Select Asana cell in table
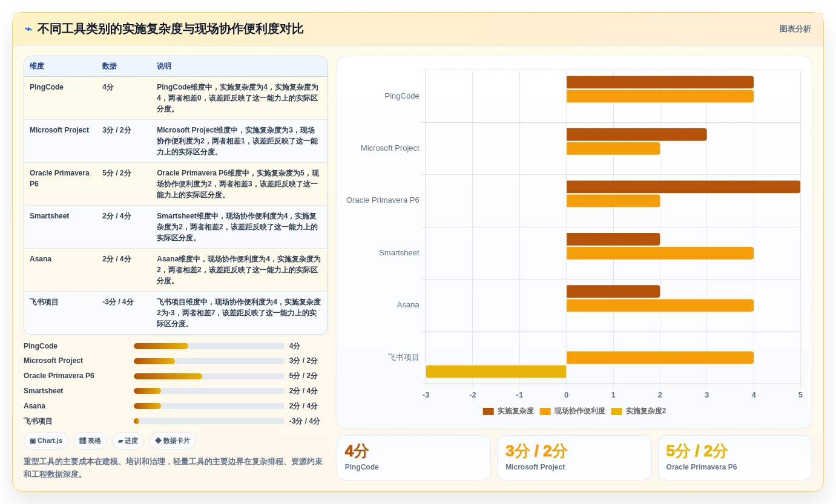The image size is (836, 504). (61, 270)
